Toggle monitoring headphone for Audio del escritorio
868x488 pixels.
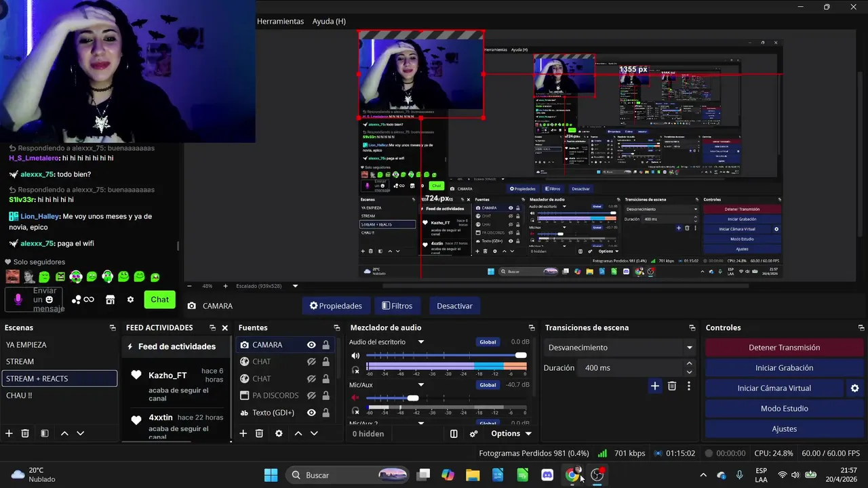click(355, 369)
